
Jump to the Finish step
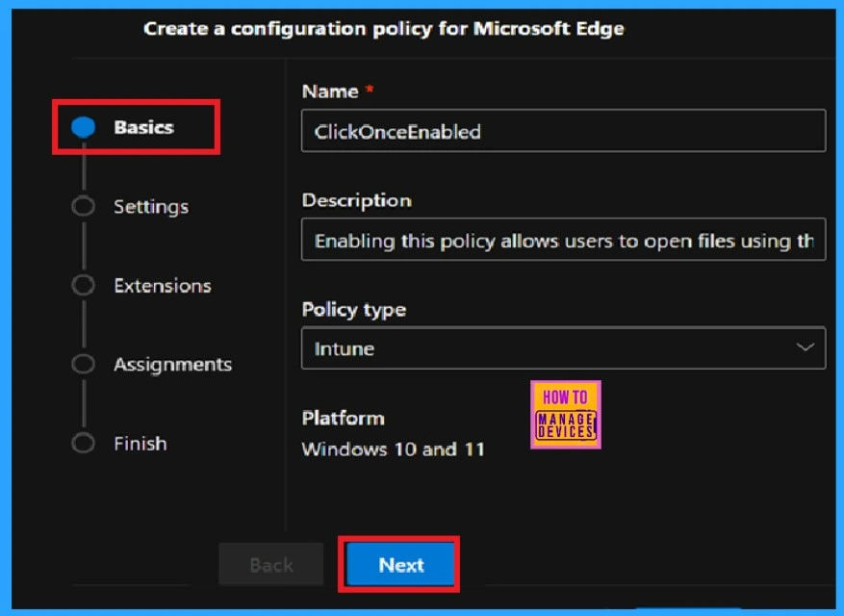pyautogui.click(x=141, y=444)
